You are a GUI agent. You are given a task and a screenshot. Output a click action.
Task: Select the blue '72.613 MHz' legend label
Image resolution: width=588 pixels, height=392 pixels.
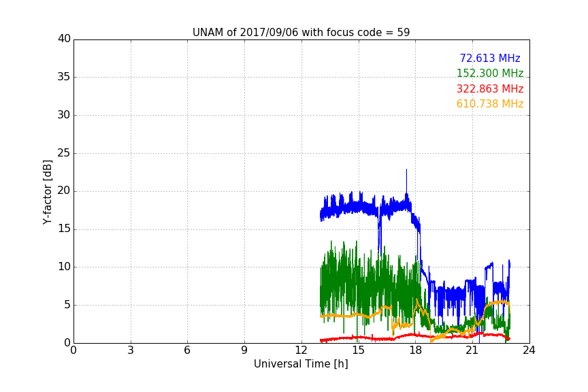click(x=490, y=58)
